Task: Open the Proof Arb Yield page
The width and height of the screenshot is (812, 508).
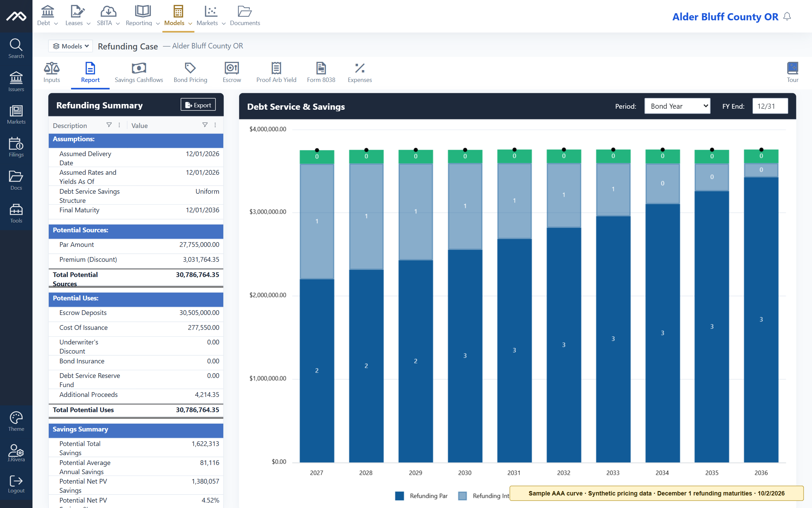Action: (276, 72)
